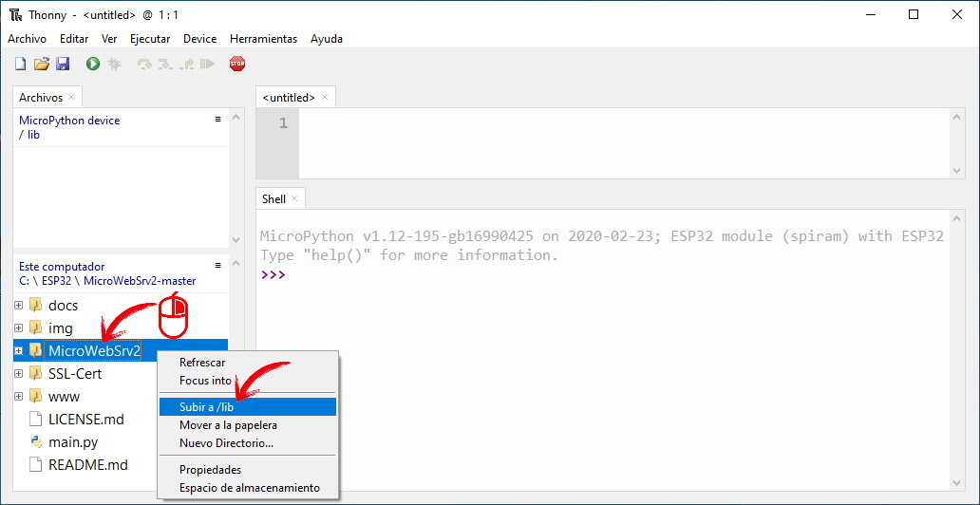980x505 pixels.
Task: Expand the docs folder
Action: click(x=19, y=306)
